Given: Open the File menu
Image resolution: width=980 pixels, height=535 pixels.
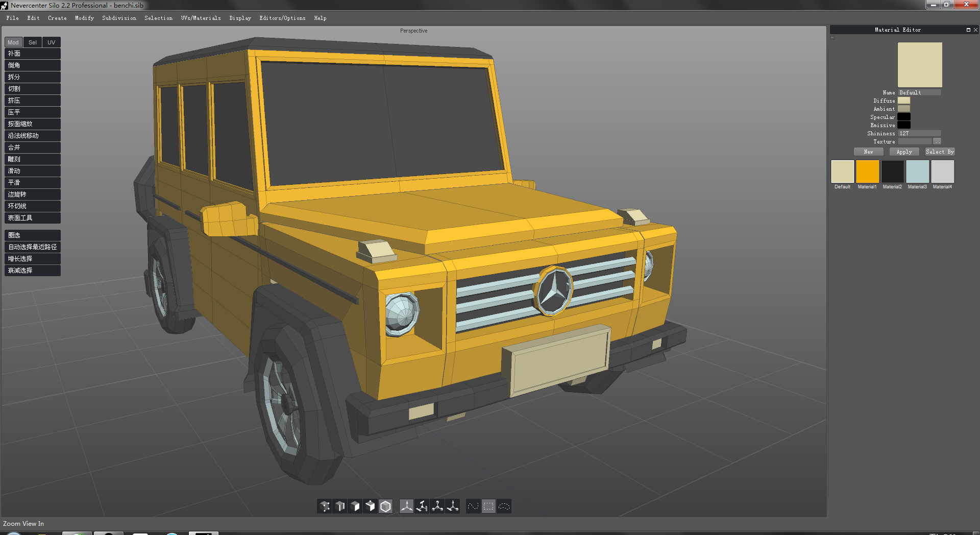Looking at the screenshot, I should 13,18.
